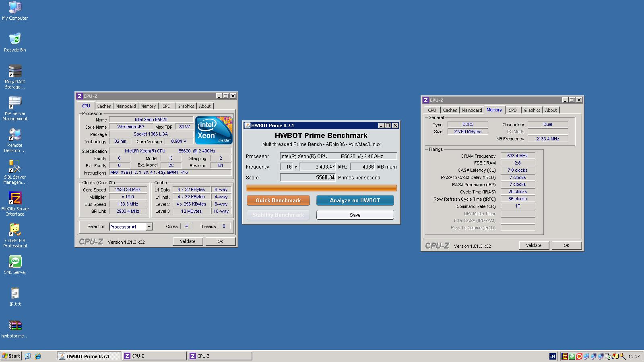The image size is (644, 362).
Task: Click the Z icon in CPU-Z CPU window title
Action: (80, 96)
